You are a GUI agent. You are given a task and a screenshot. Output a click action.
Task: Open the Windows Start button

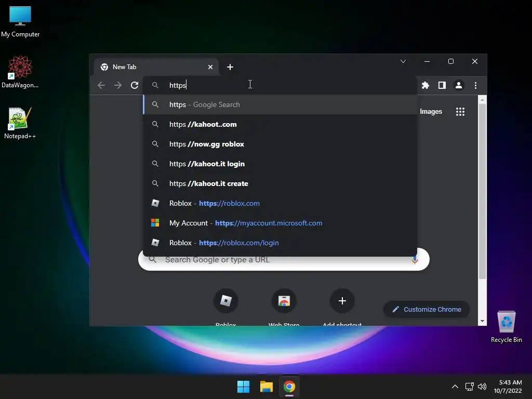[243, 387]
